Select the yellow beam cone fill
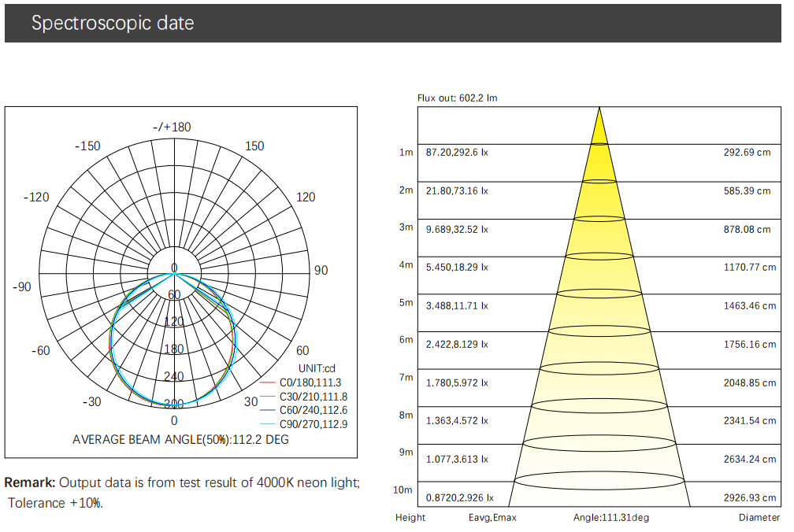 pyautogui.click(x=599, y=236)
